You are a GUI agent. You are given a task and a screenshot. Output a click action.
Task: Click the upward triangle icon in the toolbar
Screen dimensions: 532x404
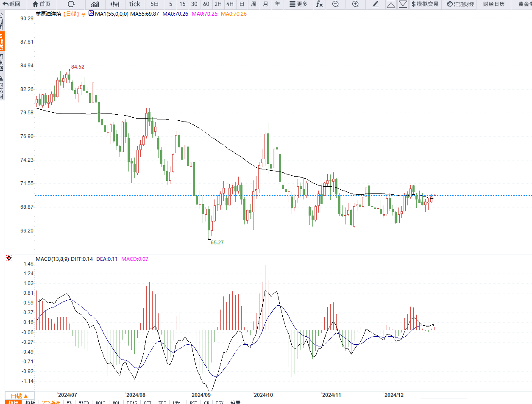(391, 4)
